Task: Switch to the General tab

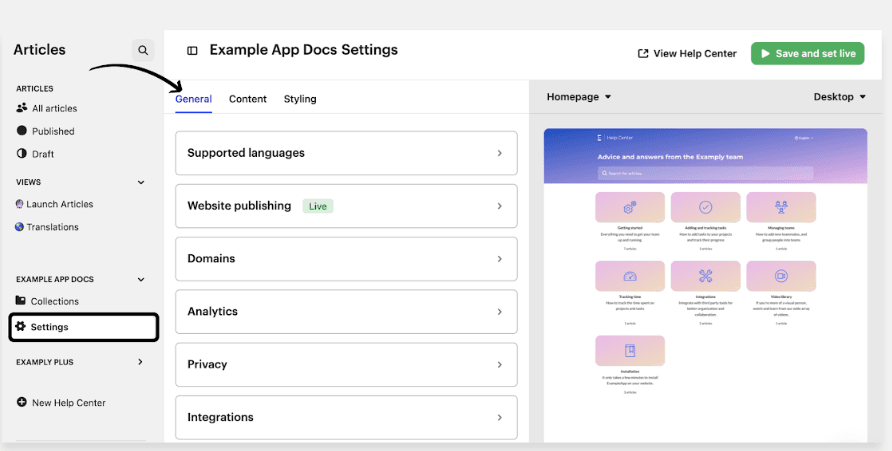Action: tap(193, 99)
